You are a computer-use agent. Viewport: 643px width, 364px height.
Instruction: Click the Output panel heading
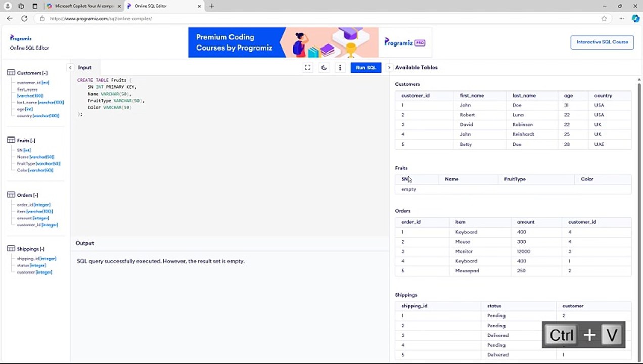pyautogui.click(x=84, y=243)
